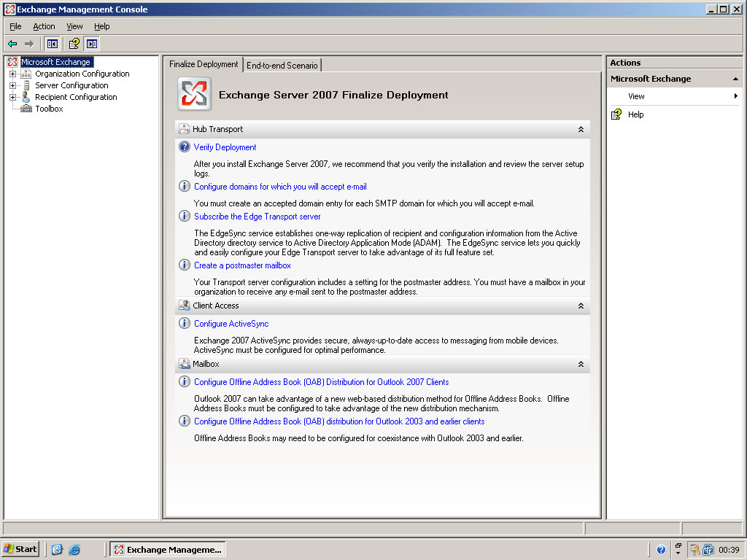Toggle the Show/Hide Action Pane toolbar icon
Image resolution: width=747 pixels, height=560 pixels.
pyautogui.click(x=92, y=44)
